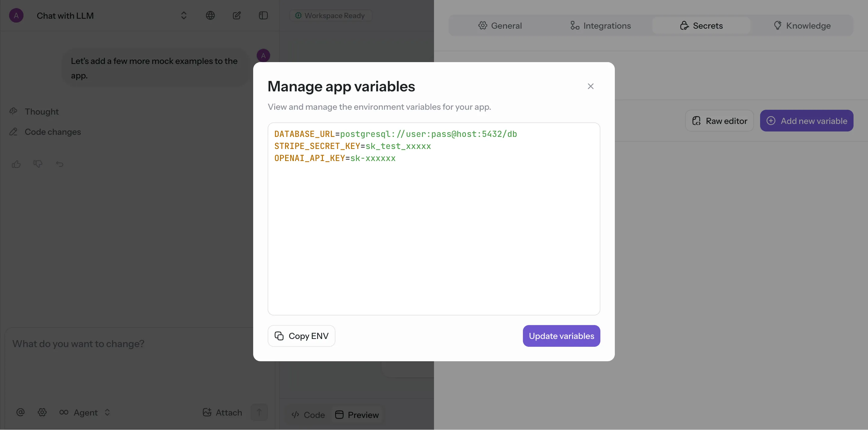Expand the Thought section
Image resolution: width=868 pixels, height=430 pixels.
(42, 112)
